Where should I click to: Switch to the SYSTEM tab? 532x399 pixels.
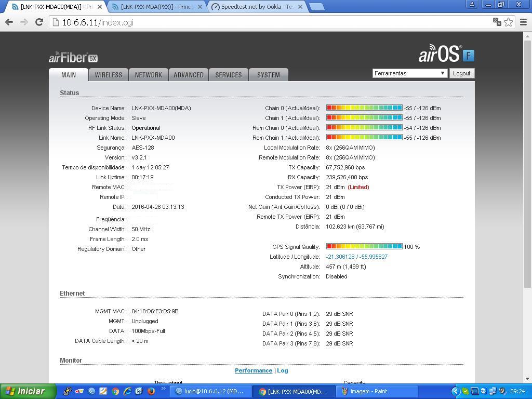(269, 75)
